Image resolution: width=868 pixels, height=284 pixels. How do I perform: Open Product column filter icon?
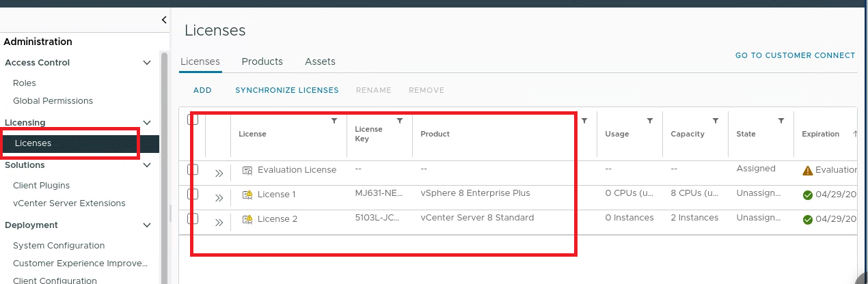[584, 121]
